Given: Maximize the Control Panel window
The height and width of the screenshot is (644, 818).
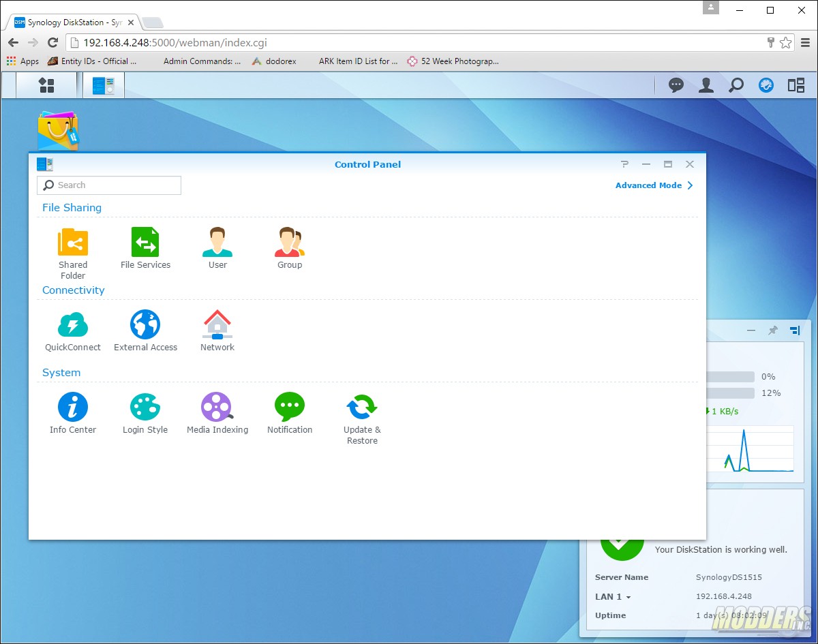Looking at the screenshot, I should [668, 164].
